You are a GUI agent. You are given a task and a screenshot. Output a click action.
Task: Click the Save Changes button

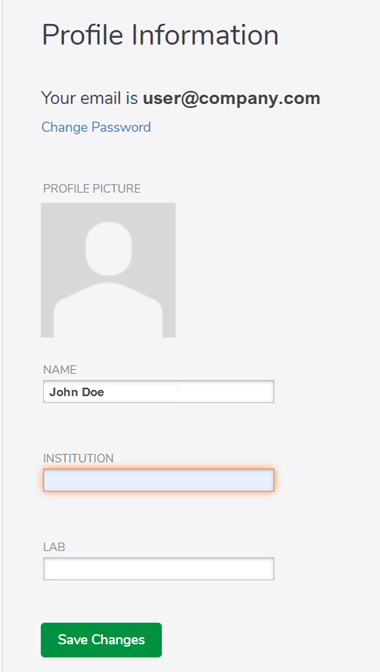click(x=102, y=640)
